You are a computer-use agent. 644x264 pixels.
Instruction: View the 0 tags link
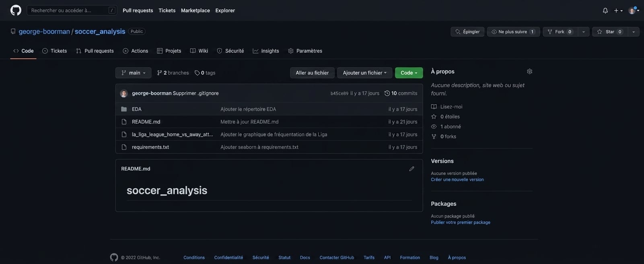(x=205, y=73)
